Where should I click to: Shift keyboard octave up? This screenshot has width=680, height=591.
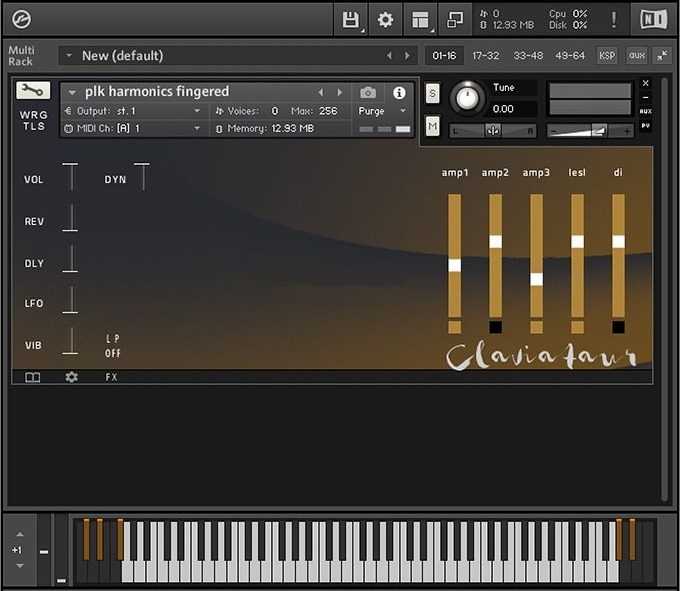tap(20, 534)
